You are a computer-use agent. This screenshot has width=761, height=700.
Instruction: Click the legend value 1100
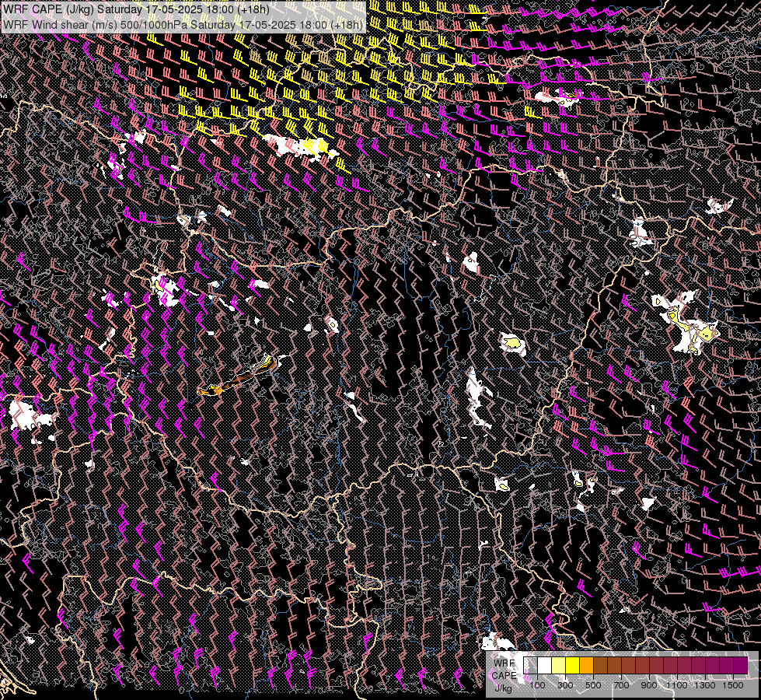coord(676,685)
